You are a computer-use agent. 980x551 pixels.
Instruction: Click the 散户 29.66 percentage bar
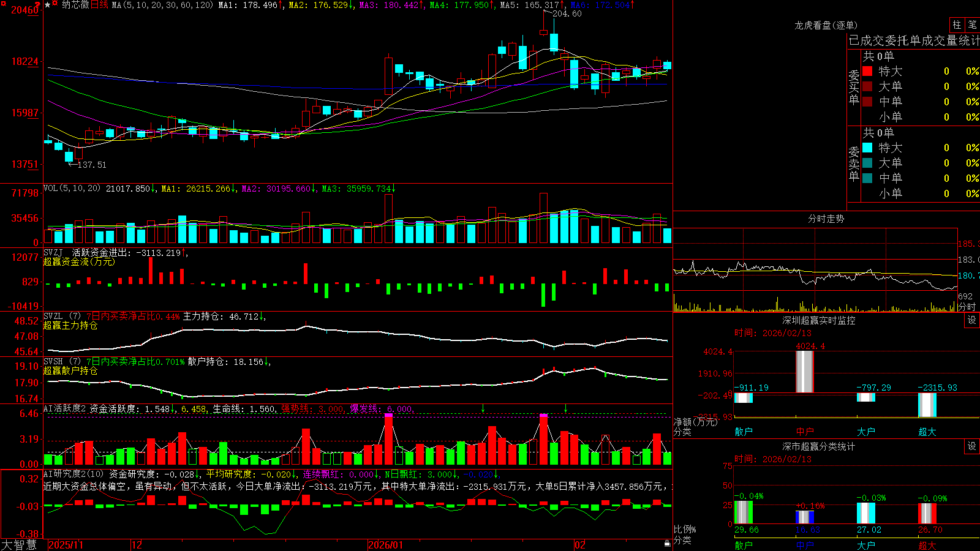tap(743, 512)
